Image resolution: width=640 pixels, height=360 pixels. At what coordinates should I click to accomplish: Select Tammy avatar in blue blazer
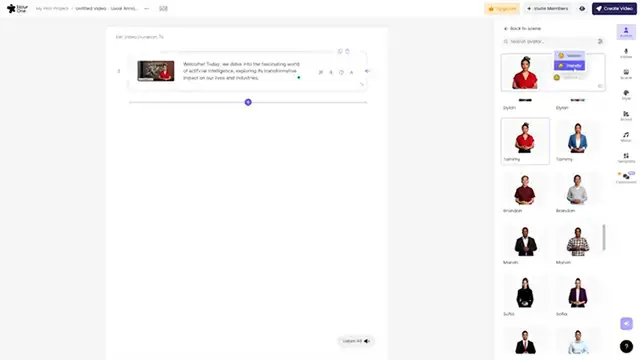point(578,141)
